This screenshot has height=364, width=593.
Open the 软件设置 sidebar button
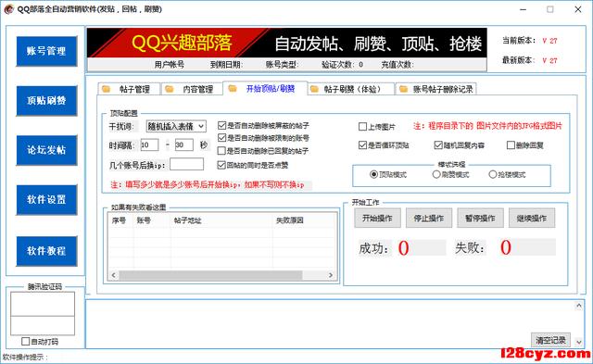(46, 199)
